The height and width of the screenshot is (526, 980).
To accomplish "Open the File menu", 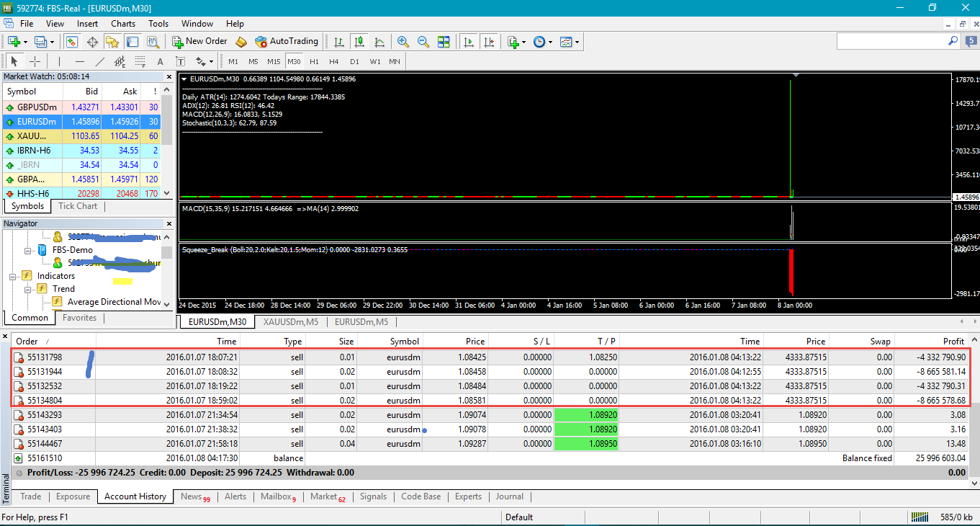I will click(x=27, y=24).
